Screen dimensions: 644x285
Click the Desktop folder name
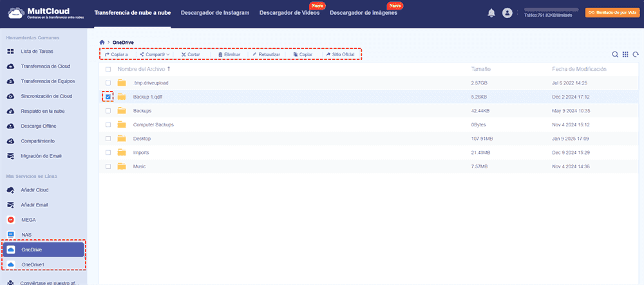click(x=142, y=139)
